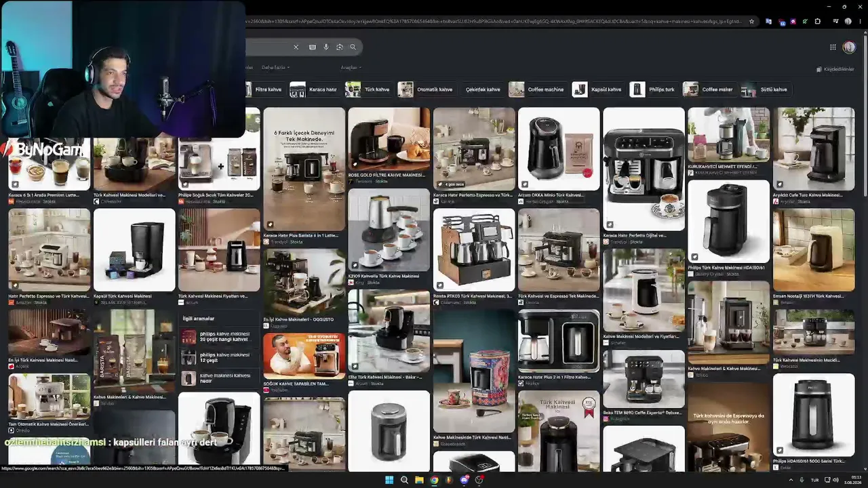
Task: Open Windows taskbar search
Action: pos(404,480)
